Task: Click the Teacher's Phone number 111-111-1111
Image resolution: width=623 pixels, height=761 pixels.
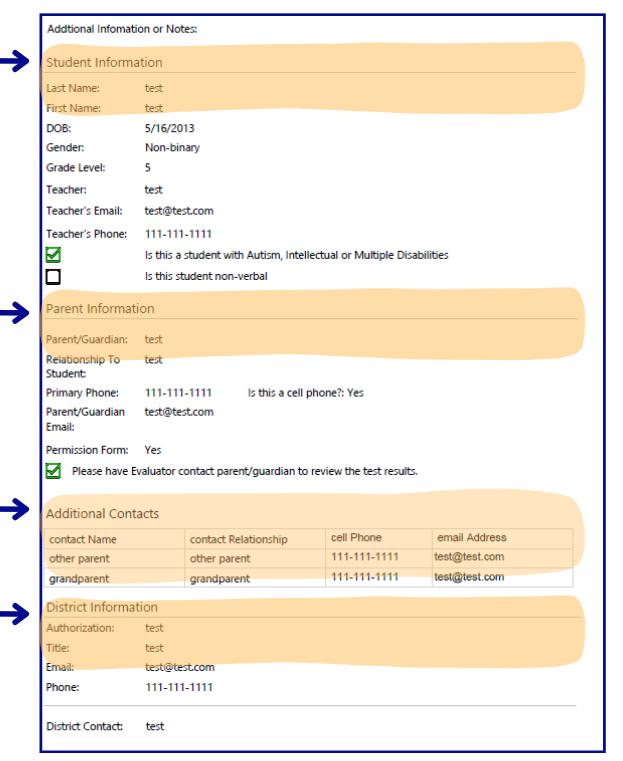Action: 178,234
